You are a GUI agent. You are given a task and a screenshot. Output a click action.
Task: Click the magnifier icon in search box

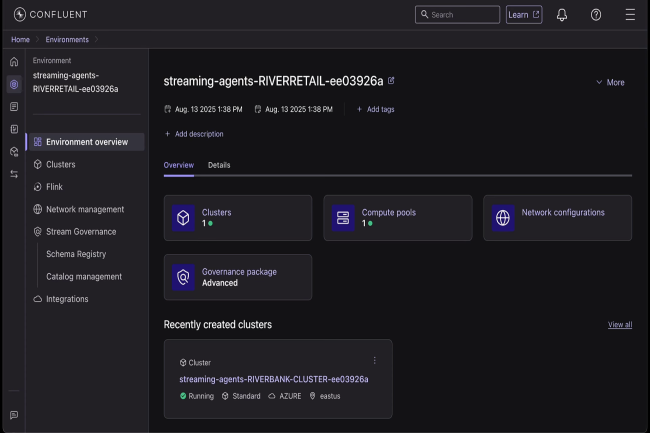point(424,15)
